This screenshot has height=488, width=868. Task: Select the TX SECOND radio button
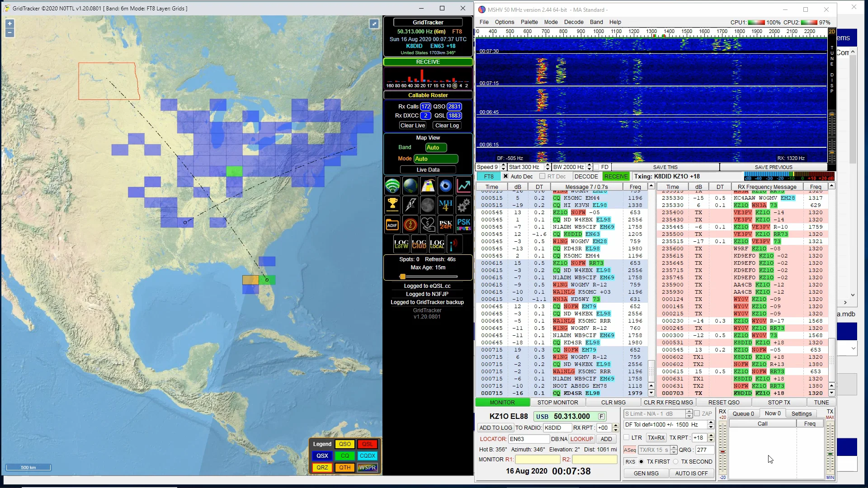pos(675,462)
